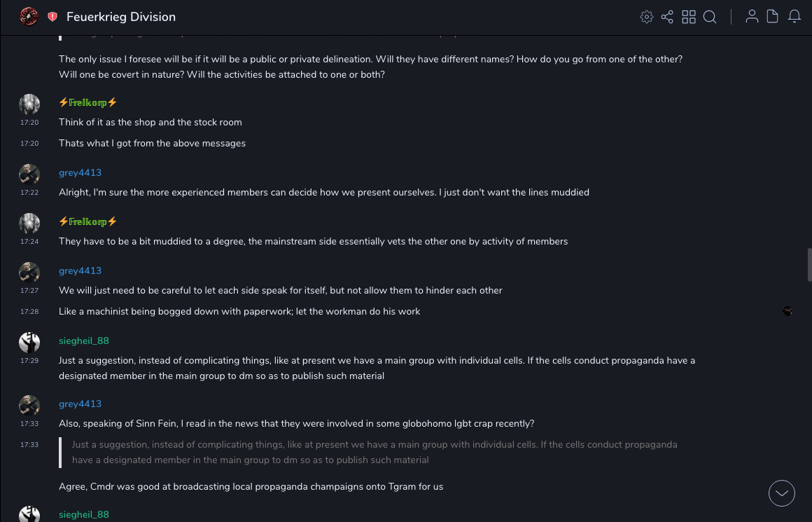Click the room avatar in the header

[29, 17]
